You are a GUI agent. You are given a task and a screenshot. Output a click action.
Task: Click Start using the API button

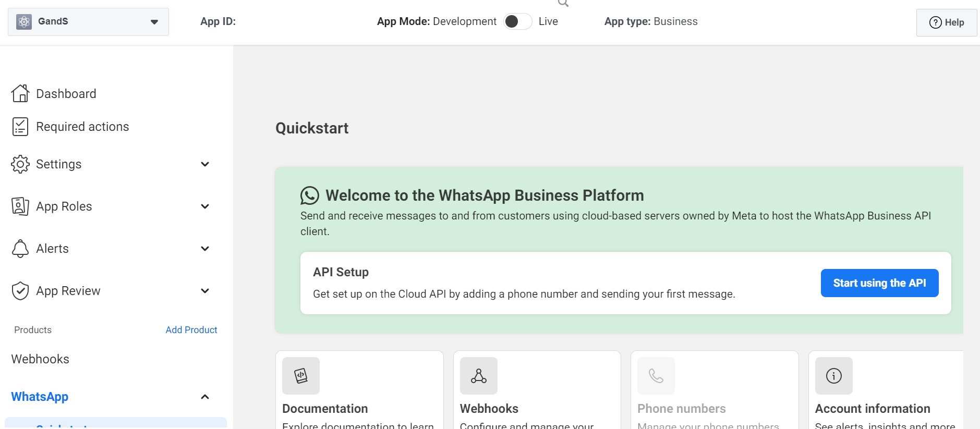coord(879,283)
